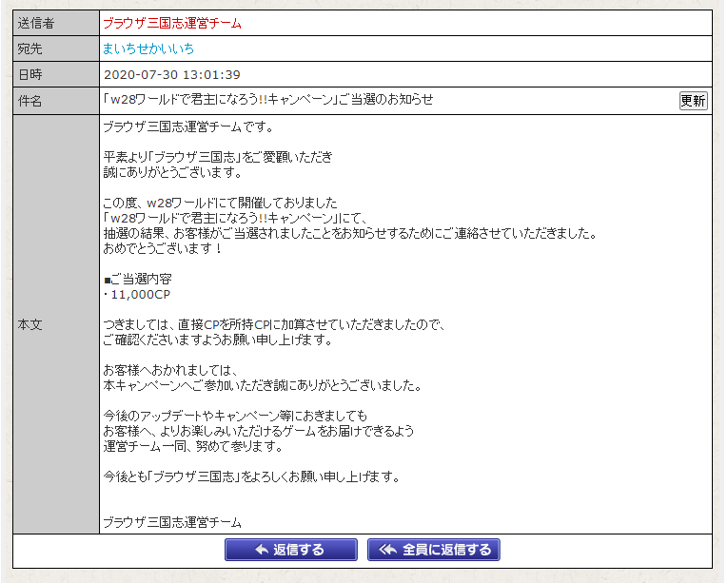Click the 送信者 label cell
Screen dimensions: 728x583
[56, 23]
